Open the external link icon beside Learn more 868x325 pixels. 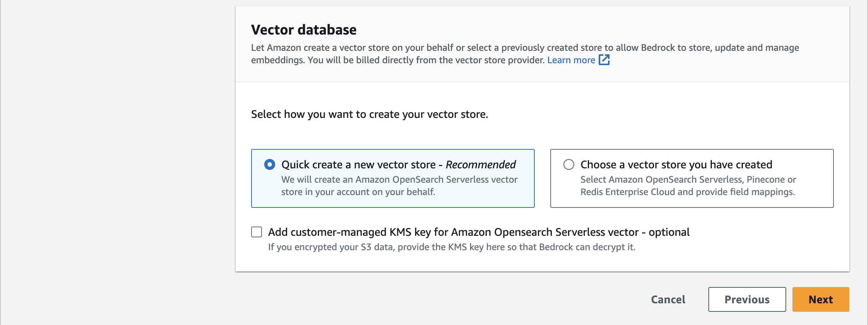pos(604,60)
